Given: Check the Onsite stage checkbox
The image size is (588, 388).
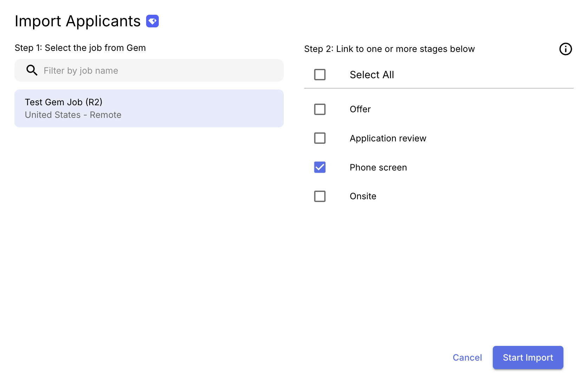Looking at the screenshot, I should click(320, 196).
